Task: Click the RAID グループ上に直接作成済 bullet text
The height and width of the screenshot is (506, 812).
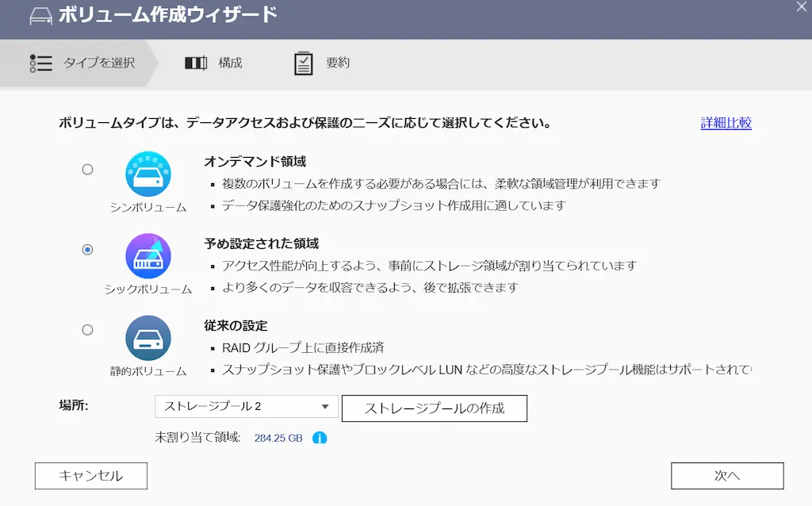Action: 303,347
